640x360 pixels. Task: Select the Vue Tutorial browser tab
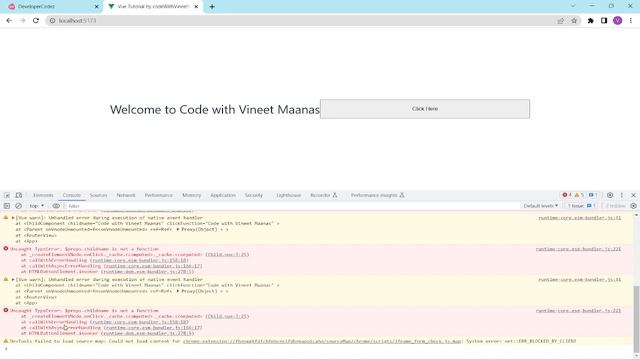point(153,7)
